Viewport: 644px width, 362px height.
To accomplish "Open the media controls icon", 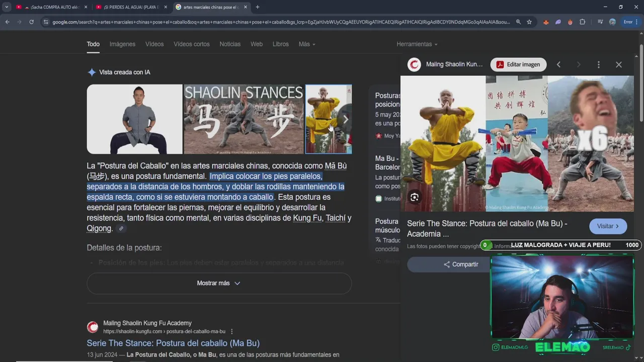I will (600, 22).
